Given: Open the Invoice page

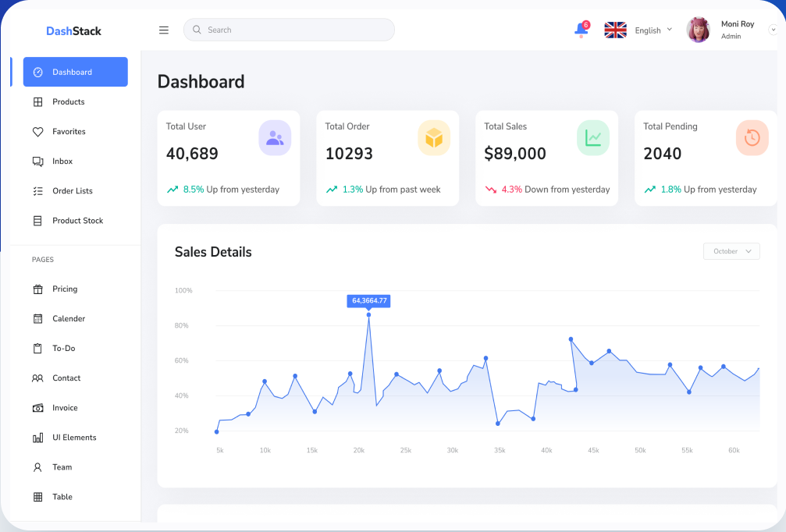Looking at the screenshot, I should pos(65,408).
